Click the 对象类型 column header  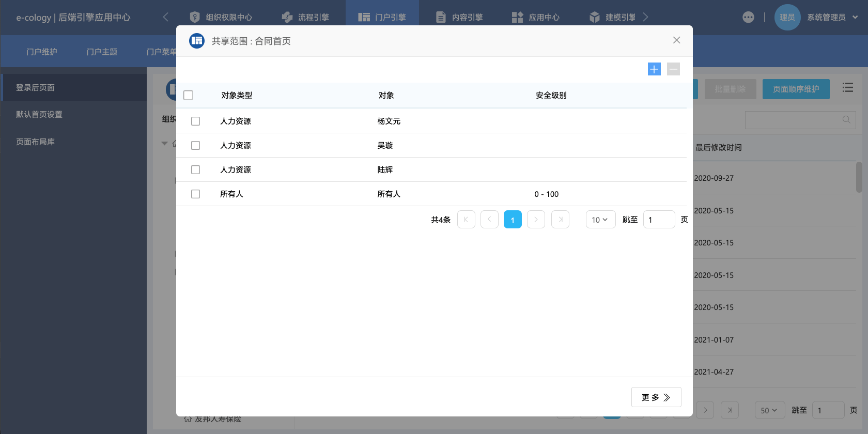pyautogui.click(x=237, y=95)
